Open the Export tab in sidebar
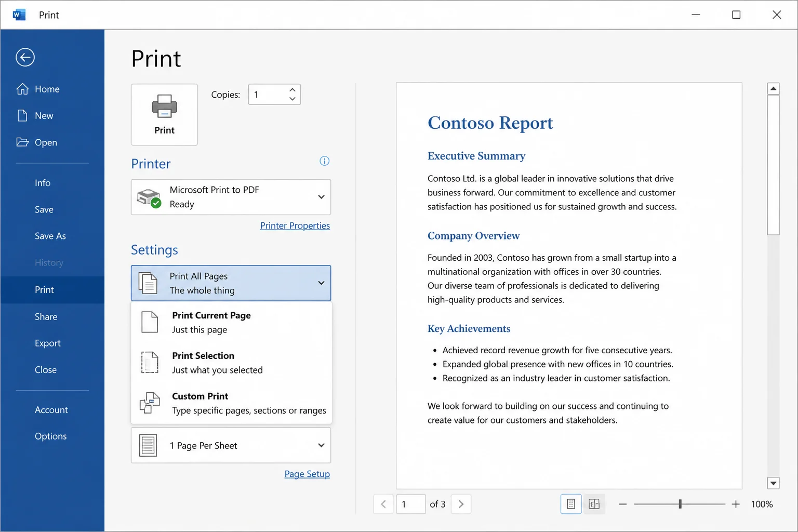The height and width of the screenshot is (532, 798). (52, 343)
